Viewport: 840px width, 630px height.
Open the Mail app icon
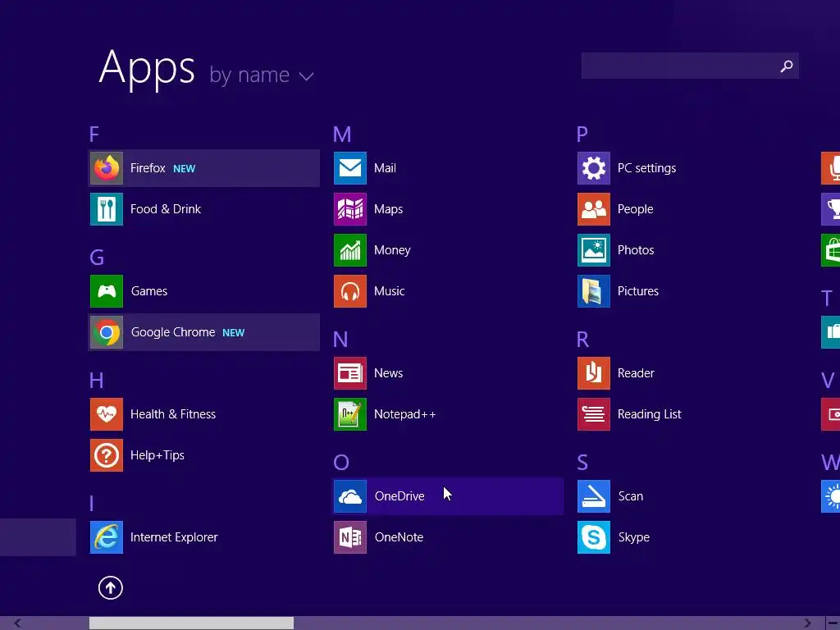(349, 168)
